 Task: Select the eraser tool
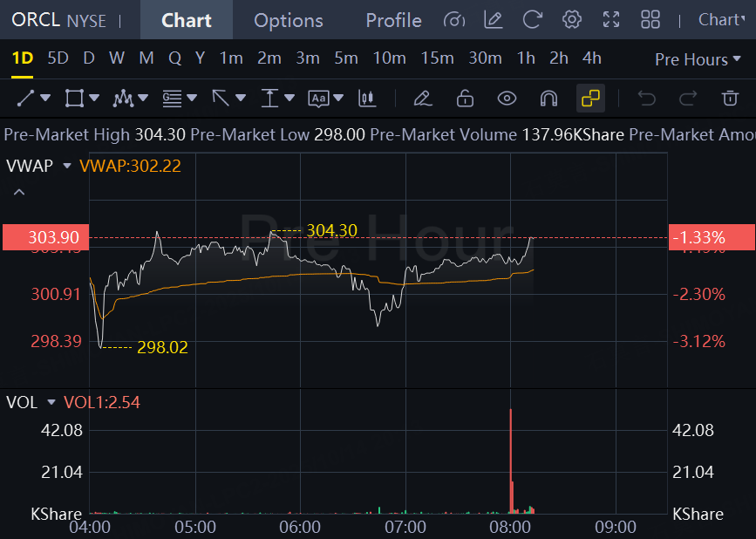click(x=423, y=99)
